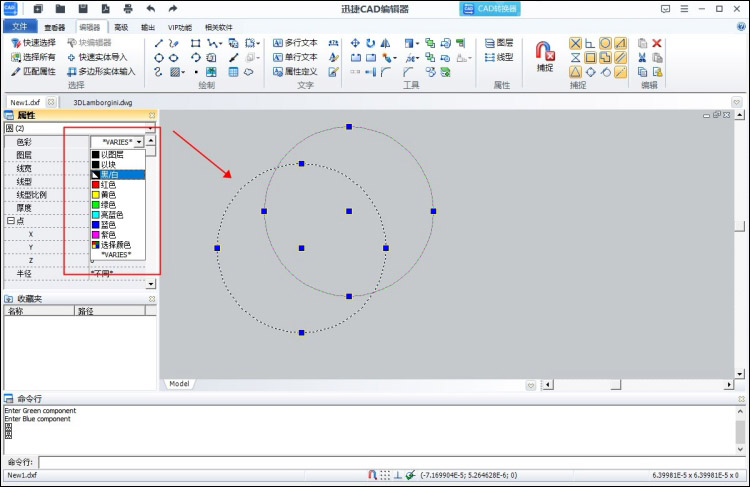Select the Circle drawing tool
Screen dimensions: 750x487
159,58
